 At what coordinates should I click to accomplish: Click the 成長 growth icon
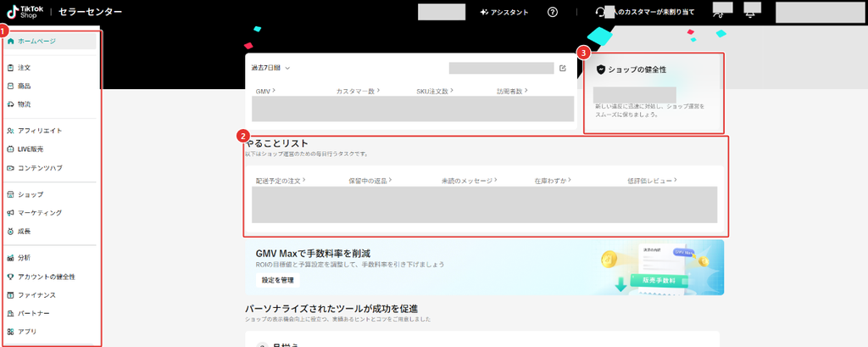[x=10, y=231]
